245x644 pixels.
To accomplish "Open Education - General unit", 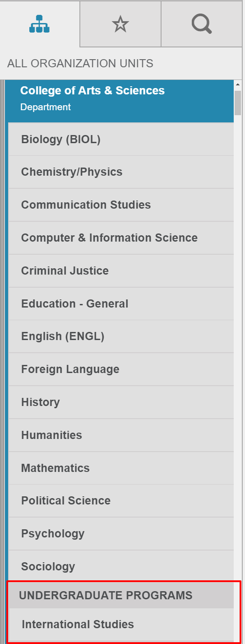I will click(x=121, y=304).
